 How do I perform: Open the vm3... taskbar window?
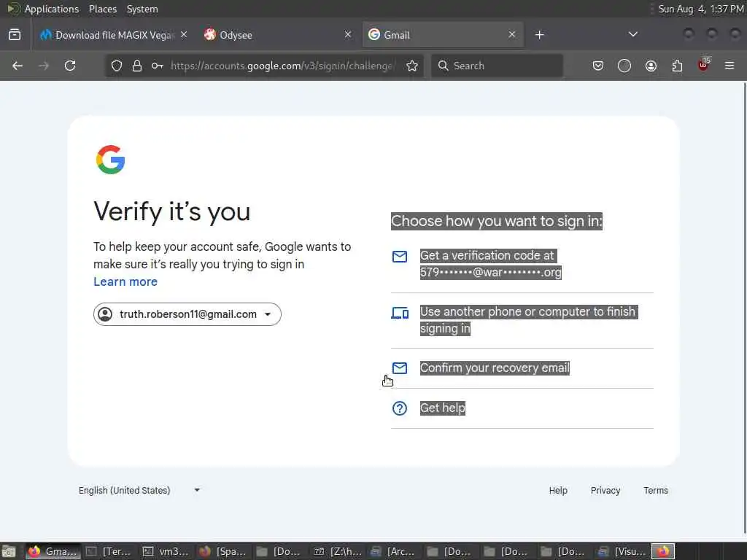pyautogui.click(x=166, y=551)
